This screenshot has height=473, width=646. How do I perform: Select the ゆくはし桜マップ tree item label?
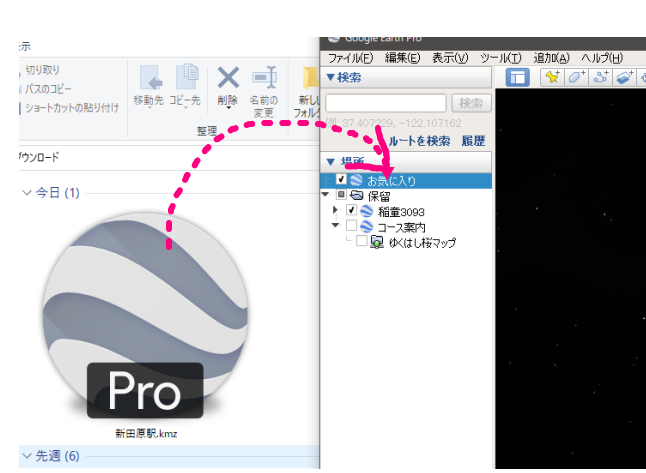[422, 243]
